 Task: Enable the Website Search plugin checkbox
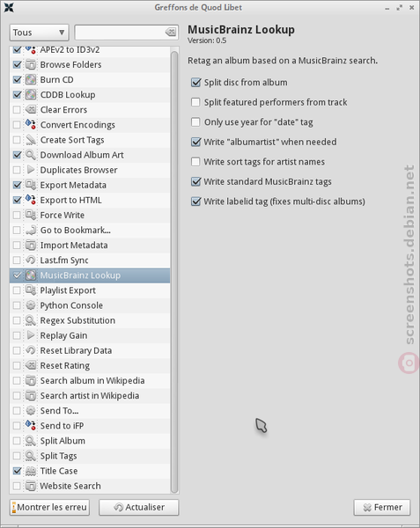17,486
